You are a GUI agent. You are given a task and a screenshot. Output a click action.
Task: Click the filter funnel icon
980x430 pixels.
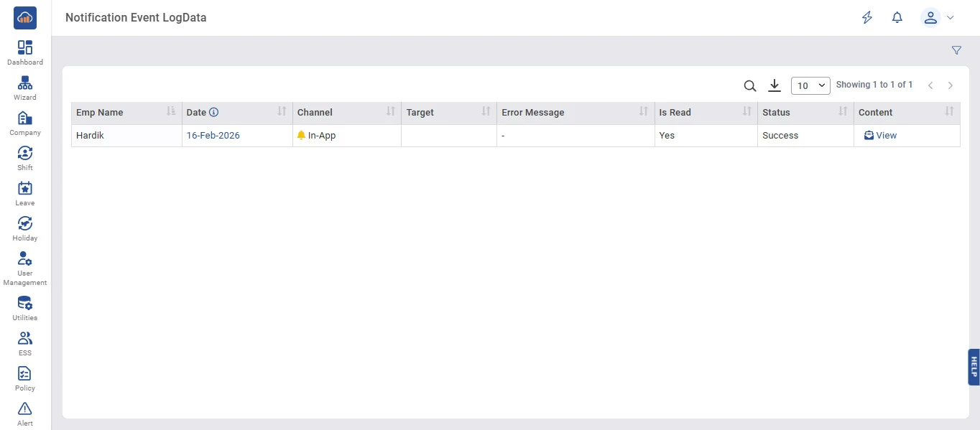coord(956,50)
